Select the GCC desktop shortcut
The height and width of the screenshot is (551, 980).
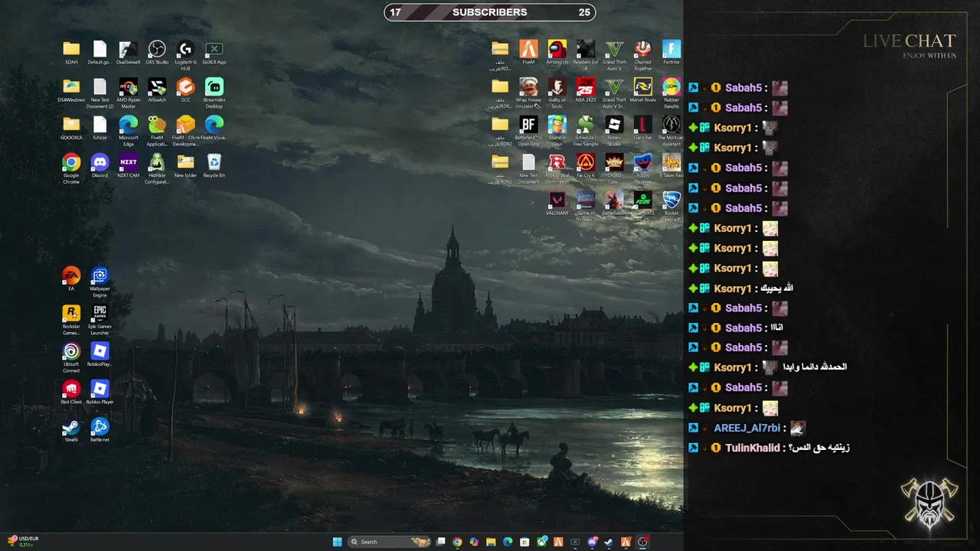(x=185, y=90)
